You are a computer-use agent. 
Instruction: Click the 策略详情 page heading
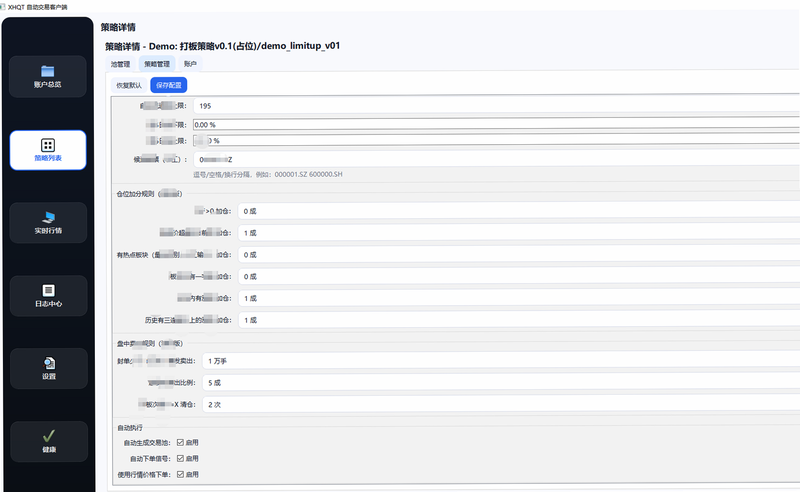(x=118, y=27)
